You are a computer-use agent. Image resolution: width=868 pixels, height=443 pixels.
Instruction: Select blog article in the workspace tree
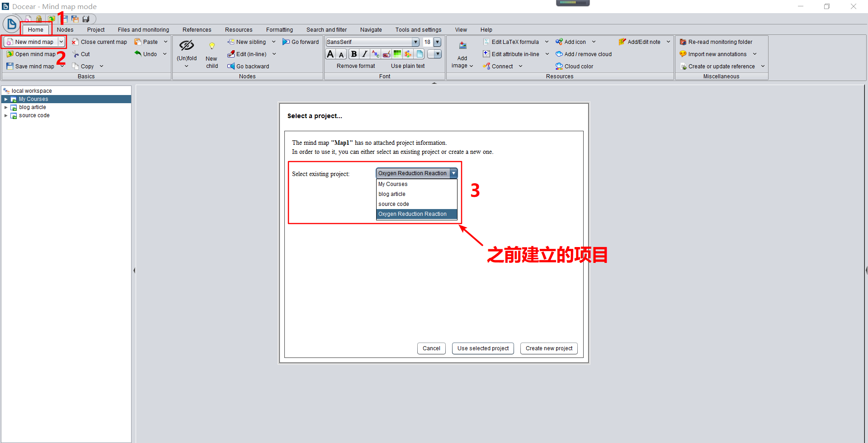click(x=31, y=107)
